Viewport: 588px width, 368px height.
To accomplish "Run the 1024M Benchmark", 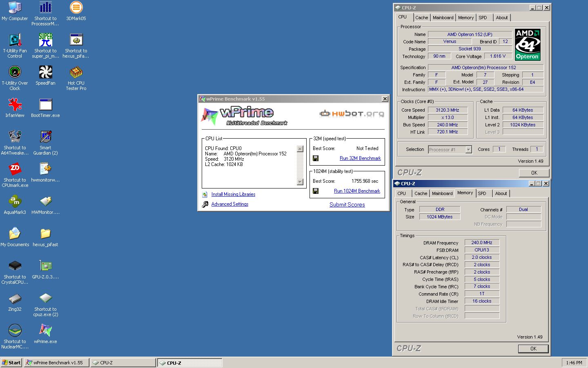I will pos(357,191).
